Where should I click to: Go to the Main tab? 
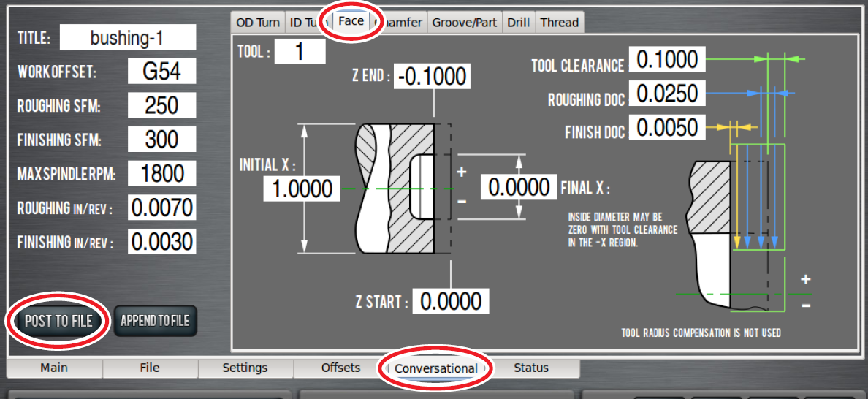(x=55, y=368)
